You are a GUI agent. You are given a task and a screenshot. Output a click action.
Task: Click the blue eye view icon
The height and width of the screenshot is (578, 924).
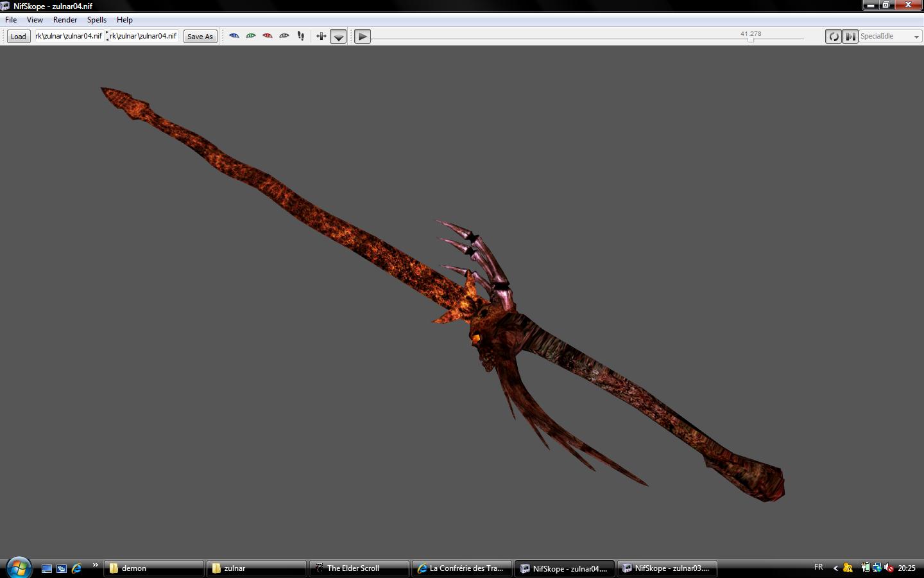tap(234, 36)
